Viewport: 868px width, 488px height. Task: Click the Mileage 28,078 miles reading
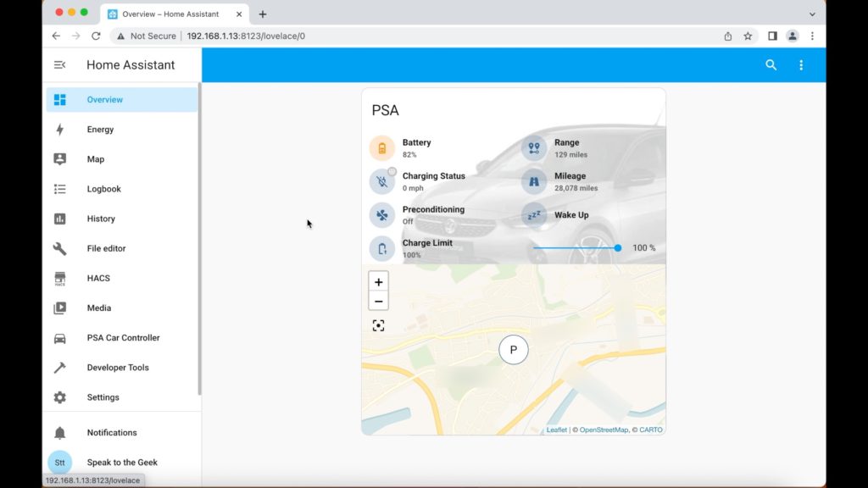(576, 188)
